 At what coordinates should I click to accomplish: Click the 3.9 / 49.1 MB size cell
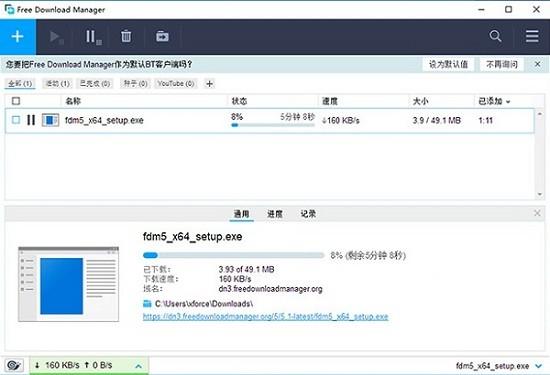point(437,120)
